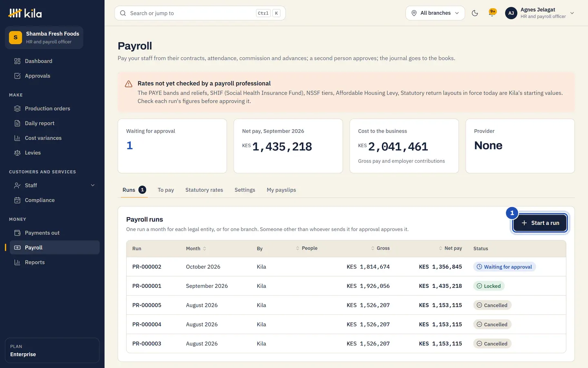Screen dimensions: 588x368
Task: Open the Settings tab
Action: [x=245, y=190]
